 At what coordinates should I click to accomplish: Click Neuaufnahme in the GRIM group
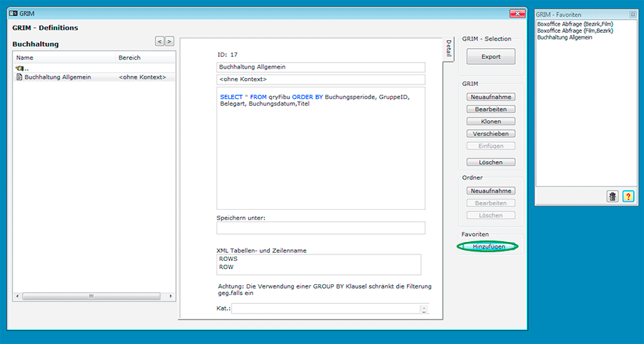click(x=490, y=96)
